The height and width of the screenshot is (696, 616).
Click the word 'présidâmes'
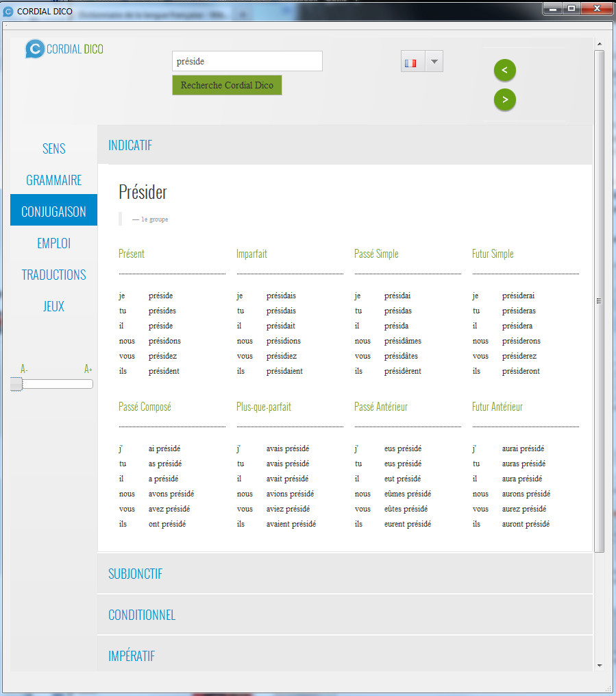coord(403,341)
